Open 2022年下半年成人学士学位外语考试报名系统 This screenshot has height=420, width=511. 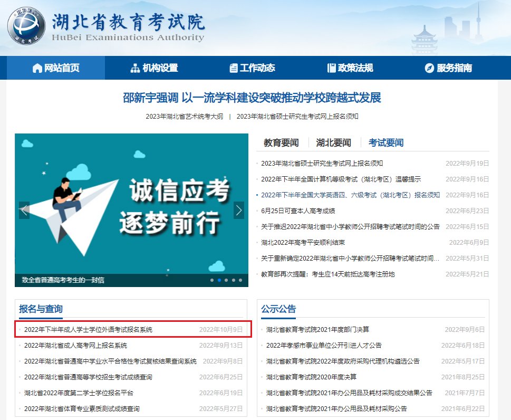click(x=88, y=330)
